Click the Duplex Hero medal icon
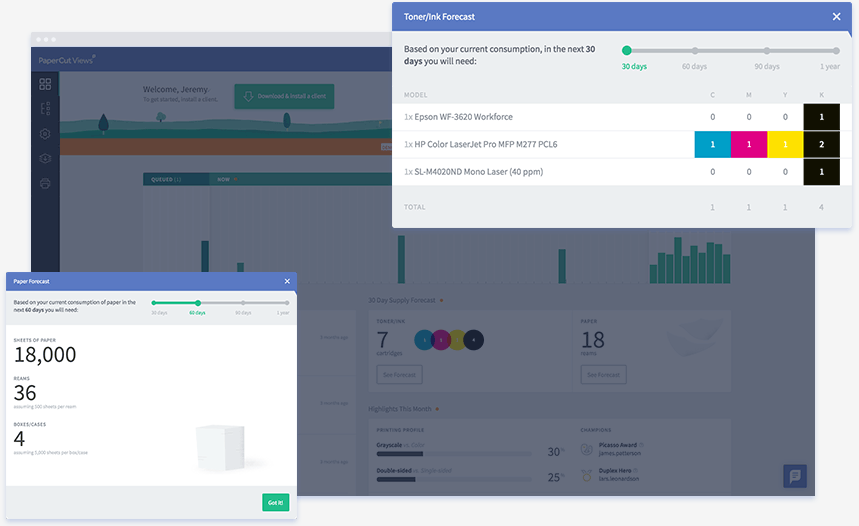 point(587,474)
